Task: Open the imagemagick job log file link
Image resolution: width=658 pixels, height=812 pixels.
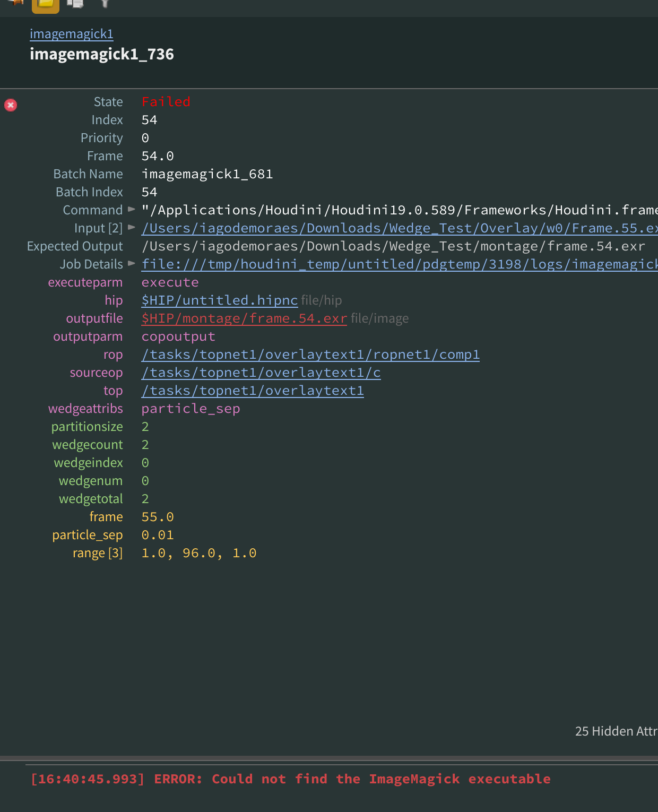Action: click(400, 264)
